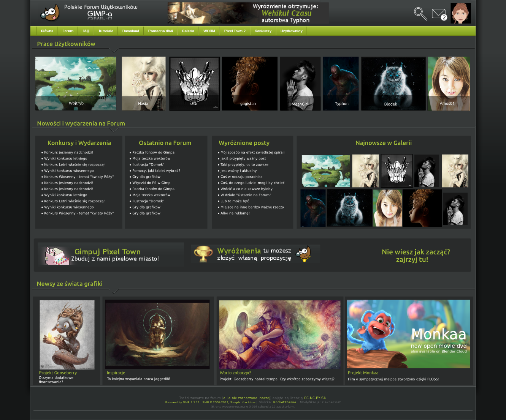Open the "Albo na reklamę!" post link
The image size is (506, 420).
pyautogui.click(x=235, y=213)
